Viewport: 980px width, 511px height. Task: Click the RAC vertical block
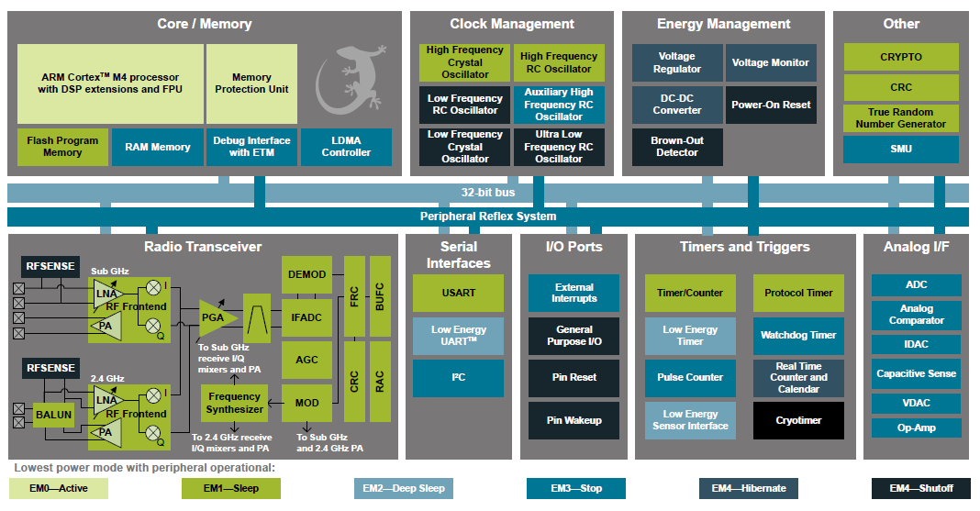[380, 382]
